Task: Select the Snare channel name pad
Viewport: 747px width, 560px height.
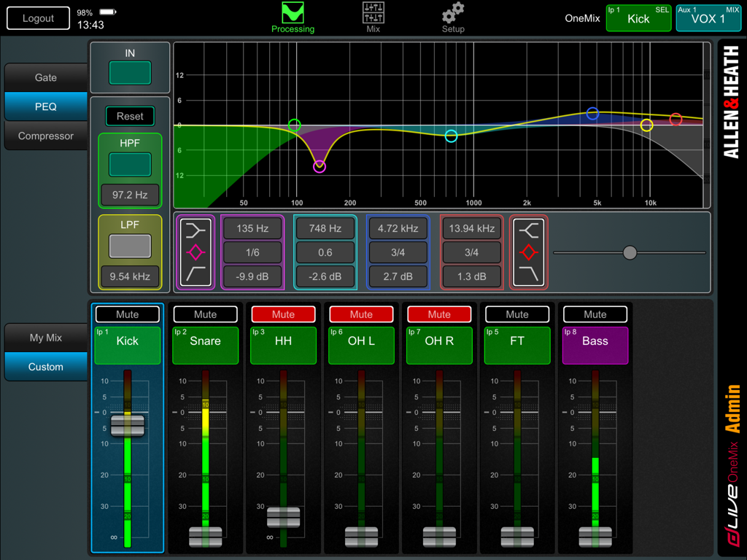Action: point(205,343)
